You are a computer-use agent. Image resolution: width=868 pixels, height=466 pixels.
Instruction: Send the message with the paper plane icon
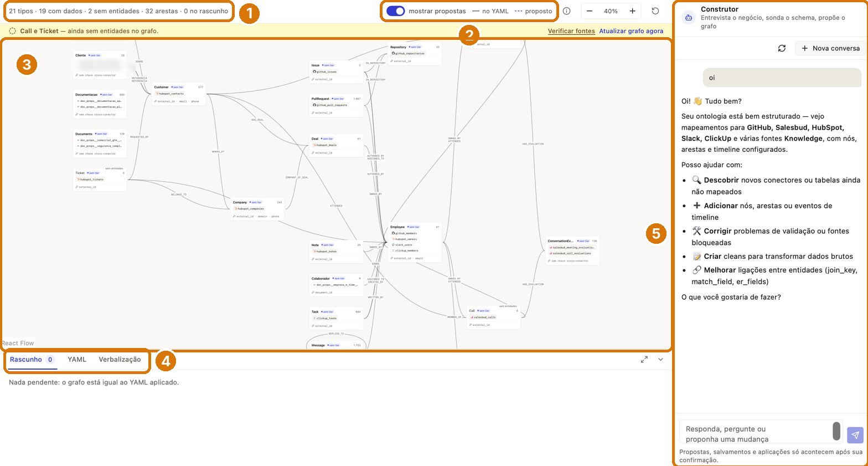(855, 435)
